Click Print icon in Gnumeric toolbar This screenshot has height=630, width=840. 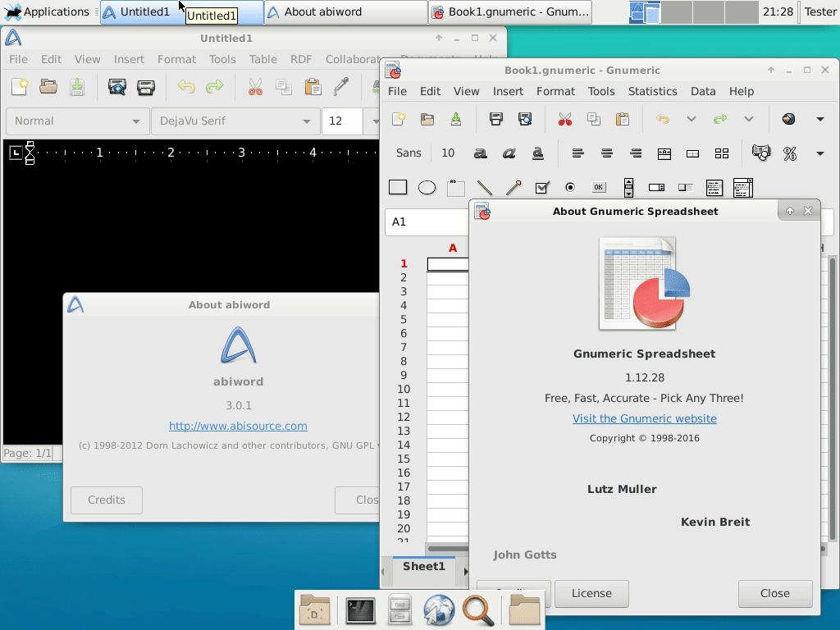coord(496,119)
